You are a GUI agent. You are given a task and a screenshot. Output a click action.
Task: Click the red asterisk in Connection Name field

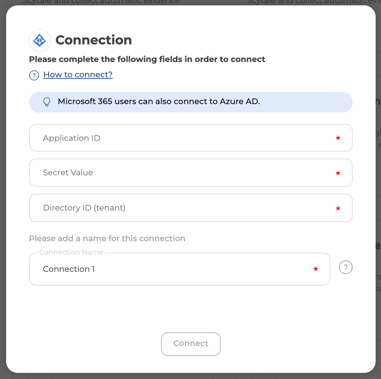pyautogui.click(x=316, y=269)
